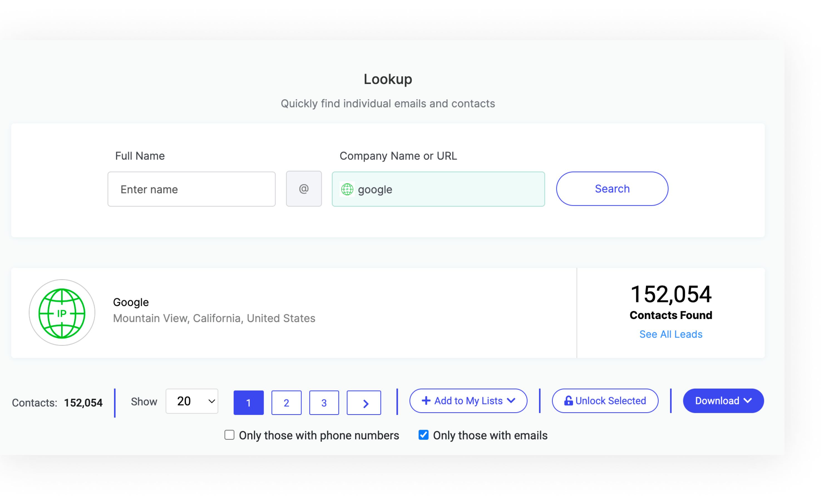
Task: Go to next page with arrow button
Action: 364,403
